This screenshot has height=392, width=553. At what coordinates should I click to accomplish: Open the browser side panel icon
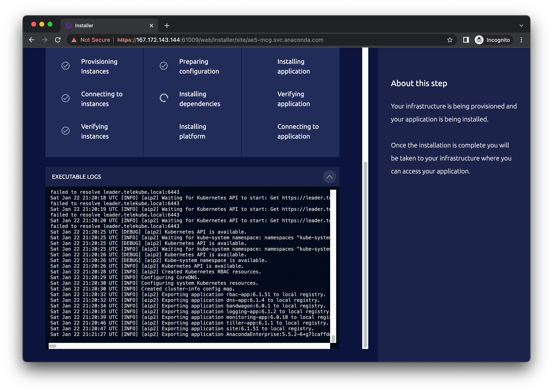(466, 40)
